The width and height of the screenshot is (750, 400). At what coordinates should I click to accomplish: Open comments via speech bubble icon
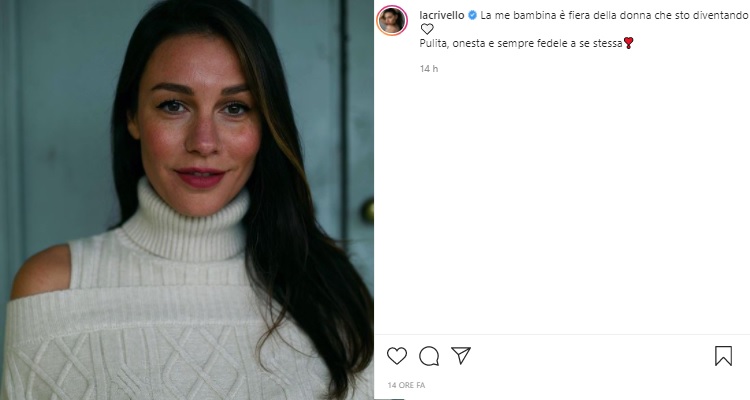tap(429, 356)
